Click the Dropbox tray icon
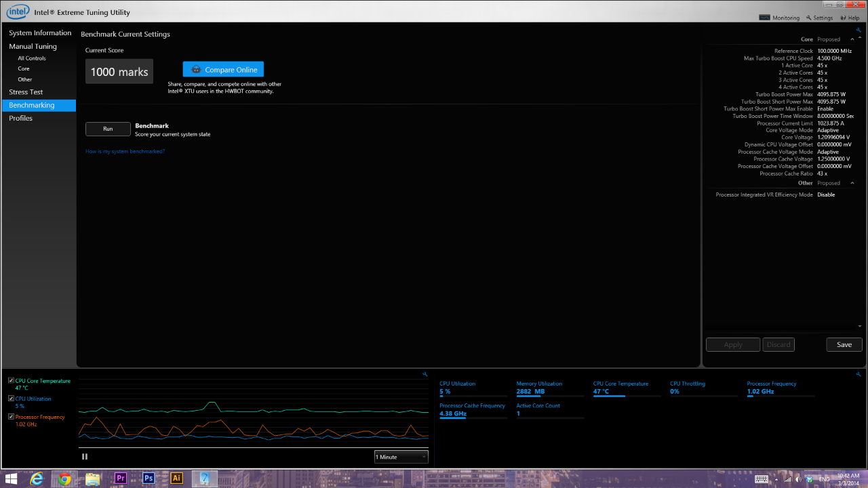Viewport: 868px width, 488px height. pyautogui.click(x=810, y=479)
